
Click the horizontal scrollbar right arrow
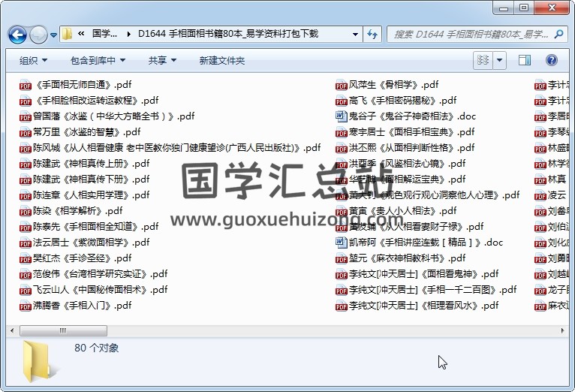tap(563, 330)
